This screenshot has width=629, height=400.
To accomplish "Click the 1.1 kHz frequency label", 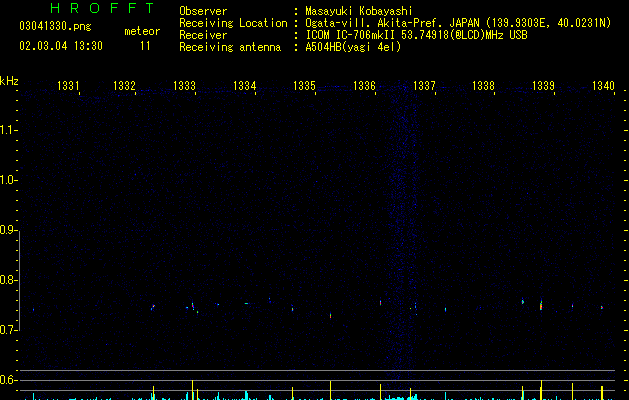I will (x=8, y=130).
